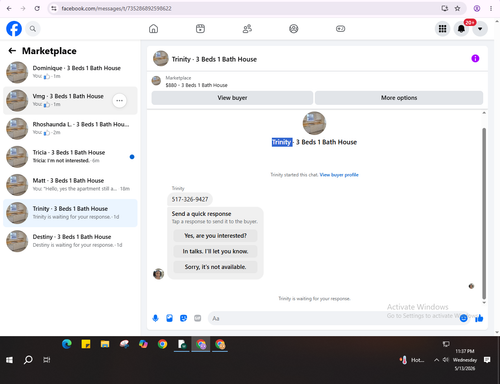Open the View buyer profile link

tap(339, 175)
